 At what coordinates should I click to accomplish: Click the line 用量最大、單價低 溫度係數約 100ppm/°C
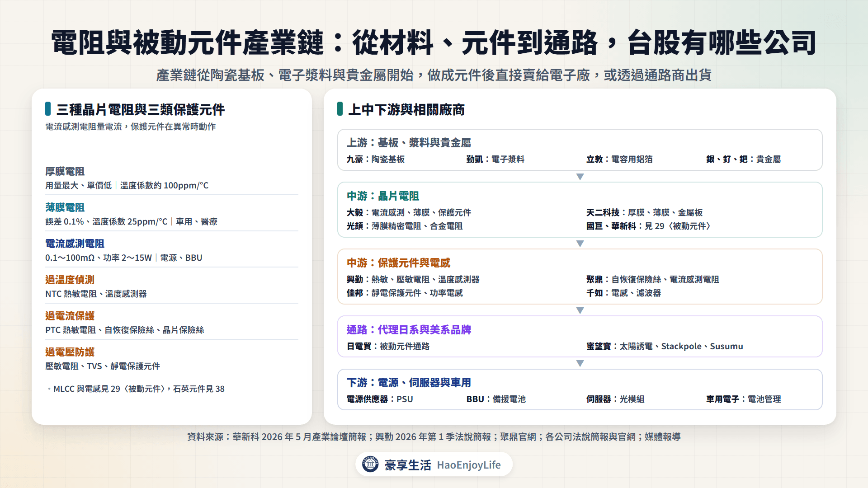[127, 185]
